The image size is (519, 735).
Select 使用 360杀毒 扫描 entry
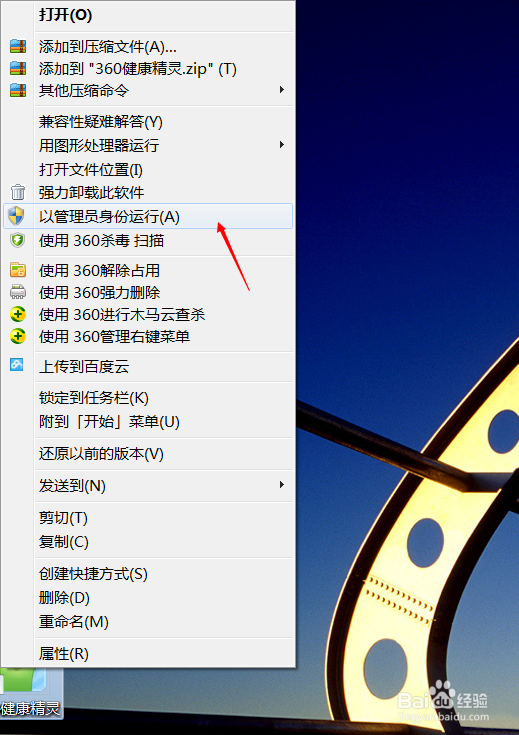148,240
